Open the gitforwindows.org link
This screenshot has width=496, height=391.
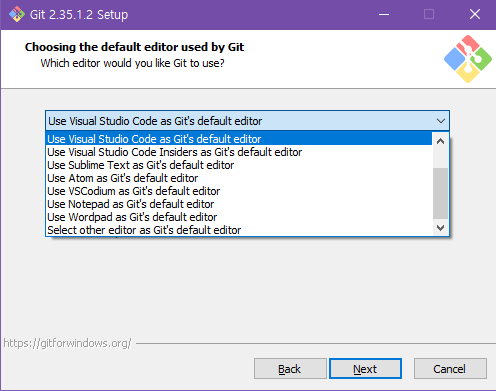tap(67, 343)
